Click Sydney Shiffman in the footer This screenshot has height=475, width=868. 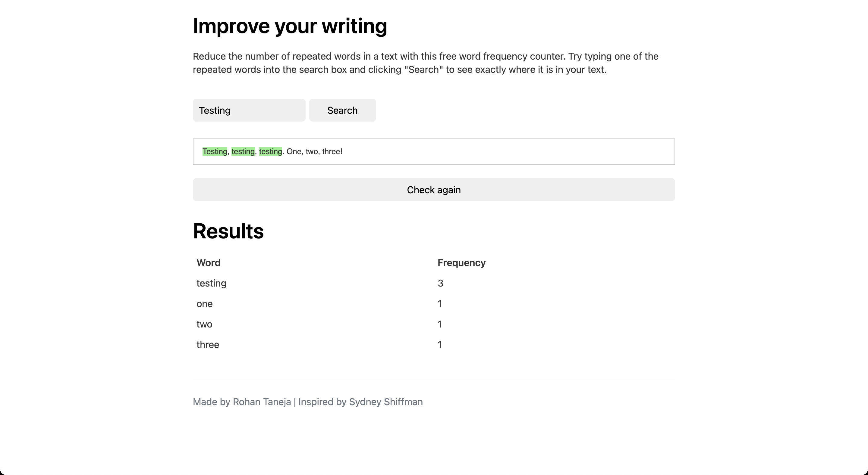pyautogui.click(x=385, y=402)
